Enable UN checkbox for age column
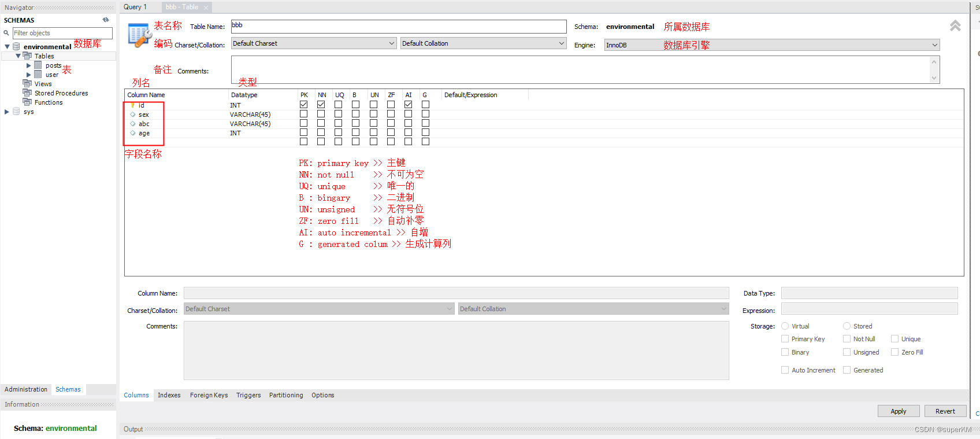This screenshot has width=980, height=439. [374, 132]
